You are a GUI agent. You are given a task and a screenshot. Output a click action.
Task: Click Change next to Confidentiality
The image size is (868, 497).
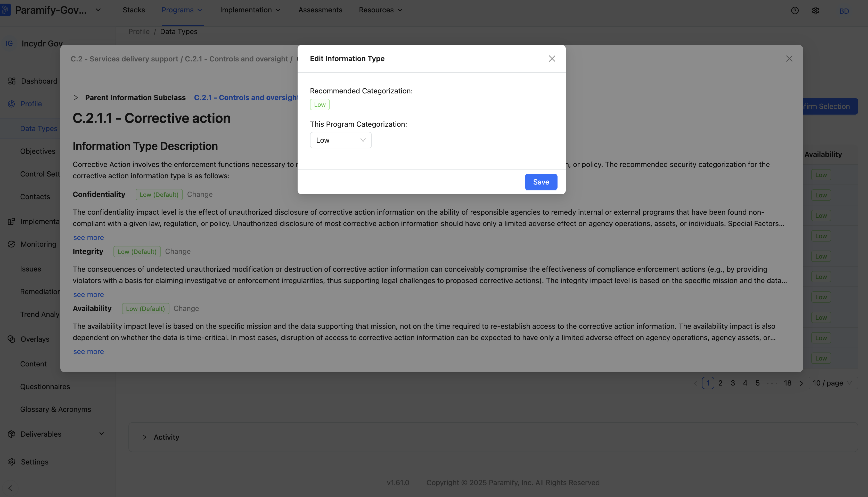(200, 195)
